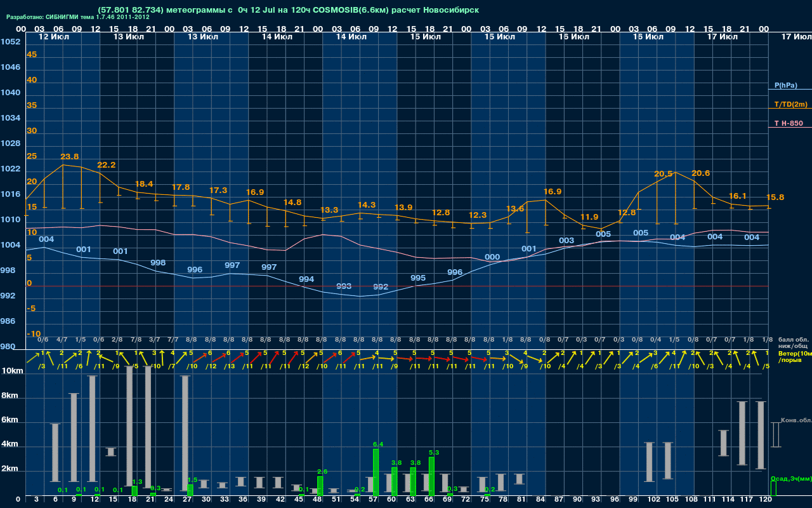Click the COSMOSIB meteogram title text
This screenshot has height=508, width=812.
(x=289, y=10)
